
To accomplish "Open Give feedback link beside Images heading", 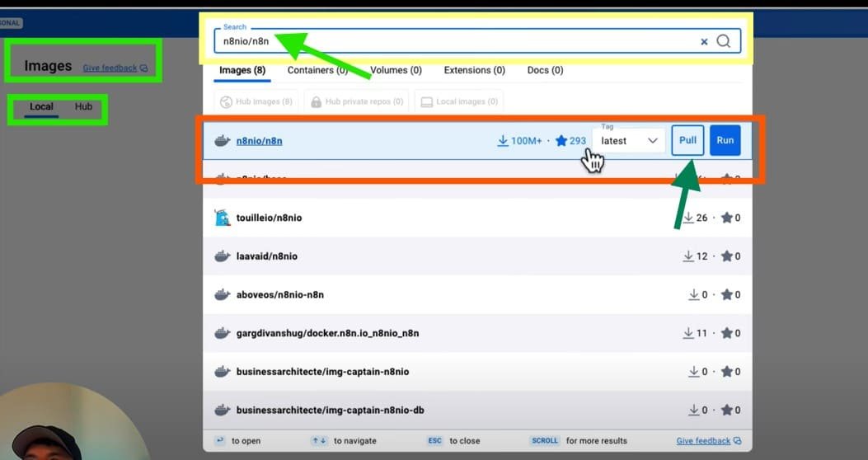I will coord(115,68).
